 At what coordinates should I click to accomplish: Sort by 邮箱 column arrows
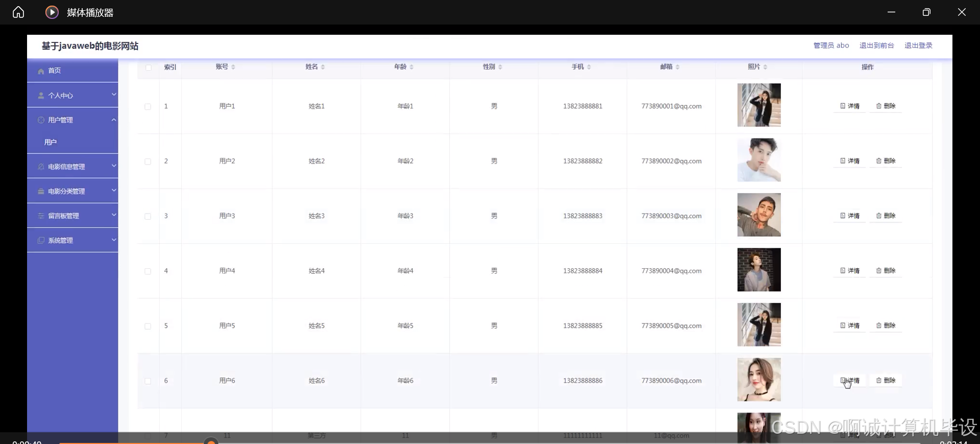(x=677, y=67)
